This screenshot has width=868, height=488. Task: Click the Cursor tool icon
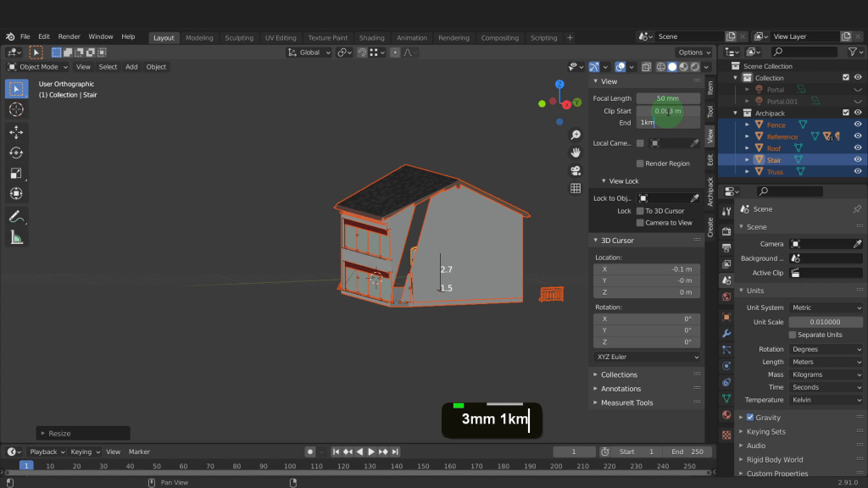[16, 109]
